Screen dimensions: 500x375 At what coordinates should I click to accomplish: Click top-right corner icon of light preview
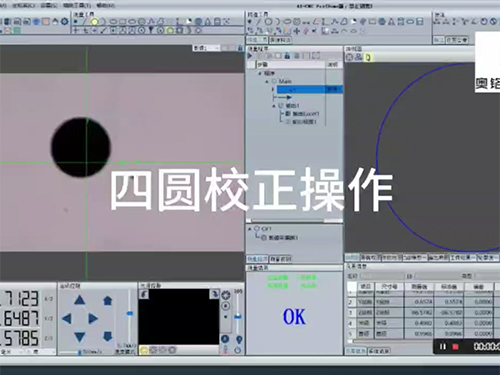pyautogui.click(x=215, y=294)
